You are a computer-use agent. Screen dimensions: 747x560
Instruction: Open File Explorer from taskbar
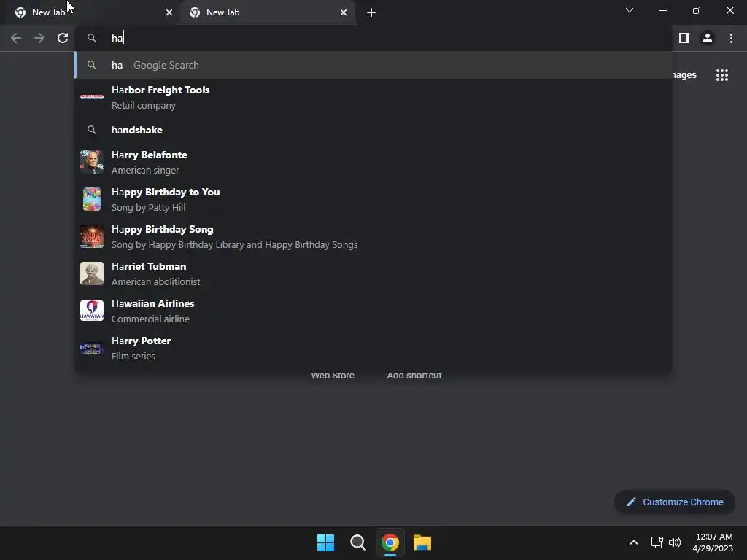(422, 542)
